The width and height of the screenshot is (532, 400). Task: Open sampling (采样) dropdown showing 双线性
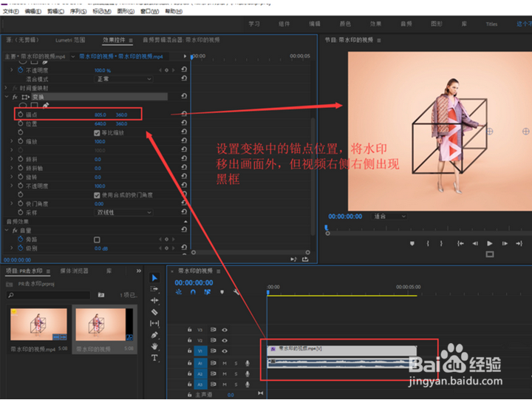(x=123, y=212)
